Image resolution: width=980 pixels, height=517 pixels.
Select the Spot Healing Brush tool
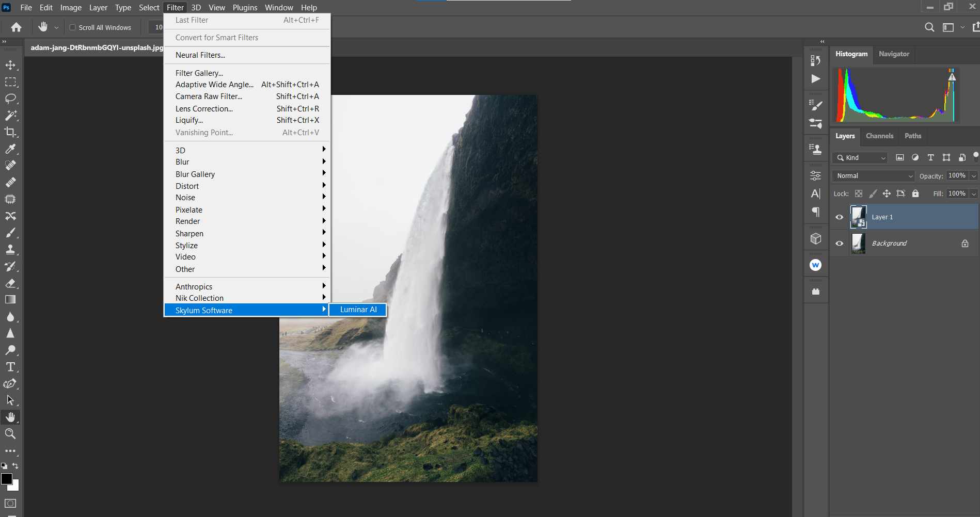10,166
